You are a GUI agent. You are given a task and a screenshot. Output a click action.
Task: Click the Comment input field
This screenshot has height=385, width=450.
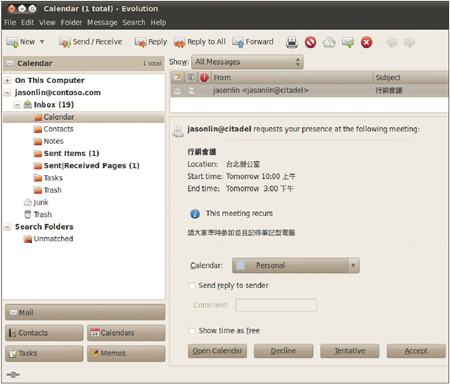[x=276, y=305]
